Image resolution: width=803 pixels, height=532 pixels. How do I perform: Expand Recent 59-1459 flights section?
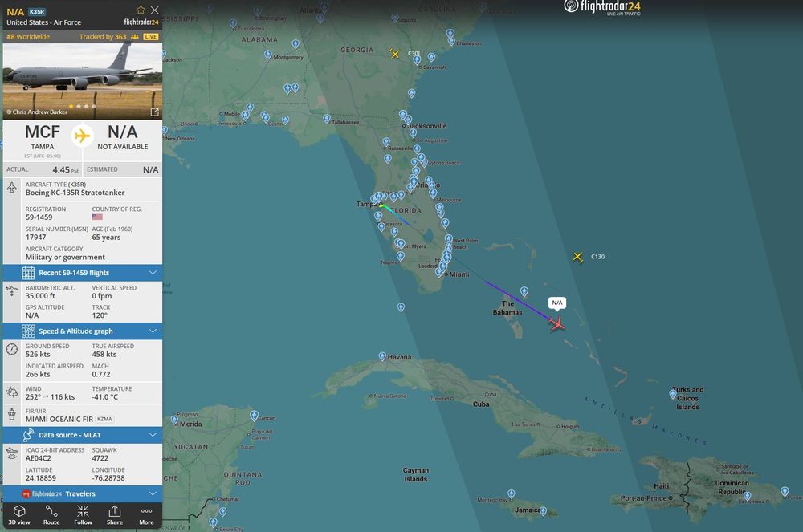(x=83, y=273)
